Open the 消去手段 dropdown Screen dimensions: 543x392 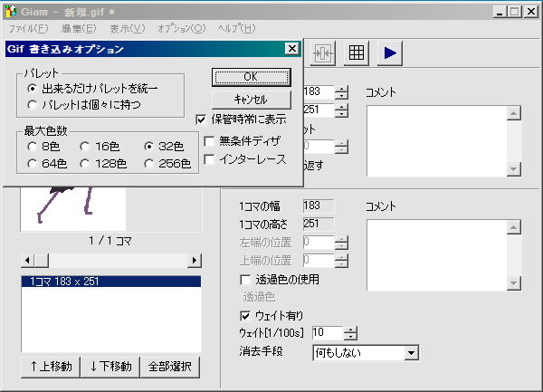(411, 352)
